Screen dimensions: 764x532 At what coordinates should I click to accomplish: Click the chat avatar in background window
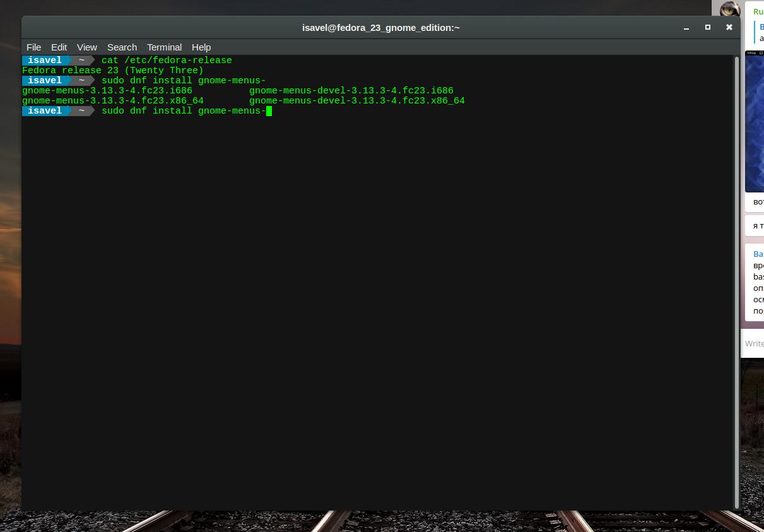coord(730,9)
